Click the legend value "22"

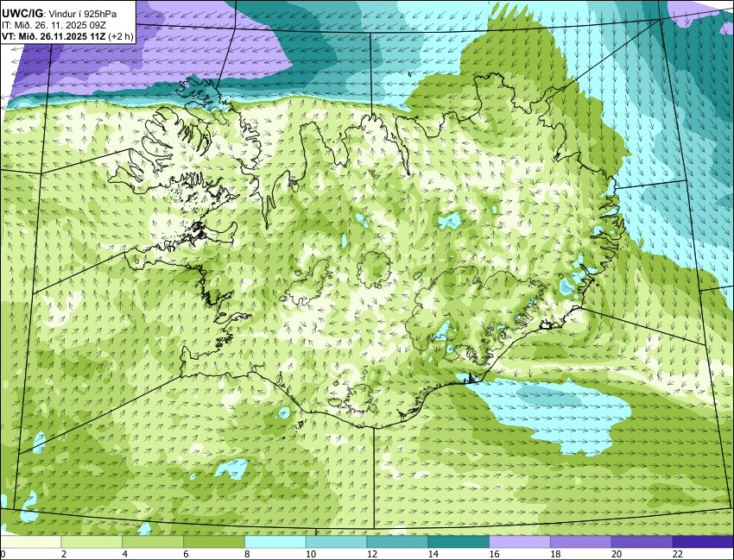pos(678,554)
